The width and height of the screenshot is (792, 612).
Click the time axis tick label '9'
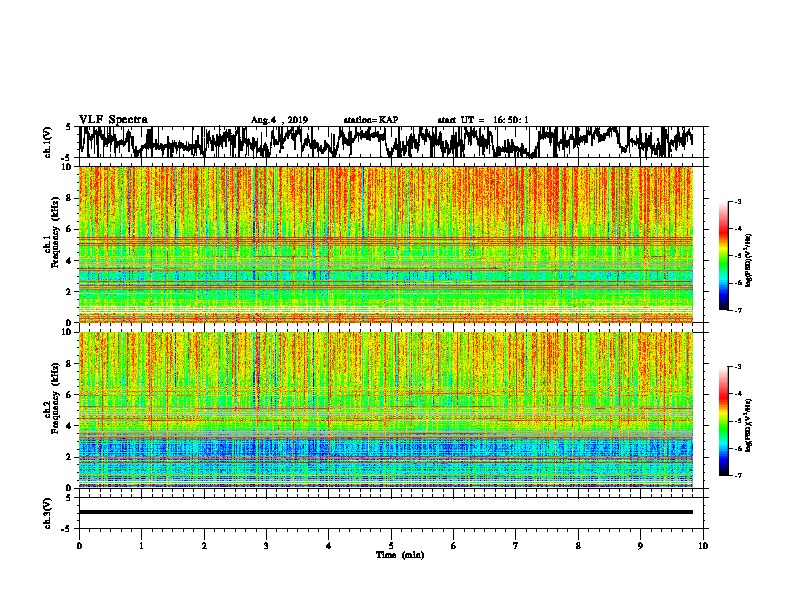(640, 545)
